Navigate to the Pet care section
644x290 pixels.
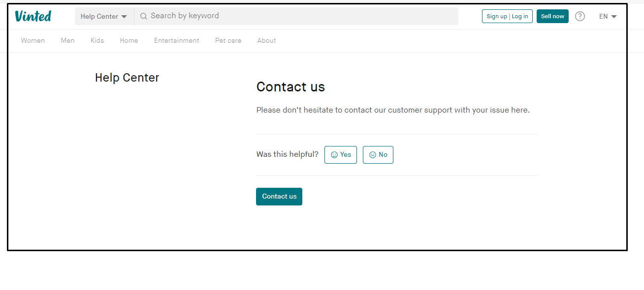click(228, 40)
